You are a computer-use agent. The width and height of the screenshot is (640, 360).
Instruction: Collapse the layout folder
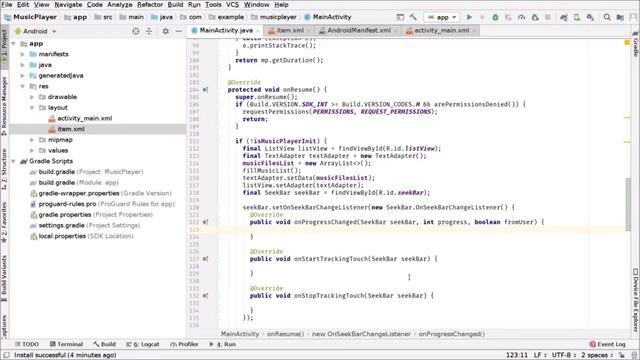pyautogui.click(x=32, y=108)
